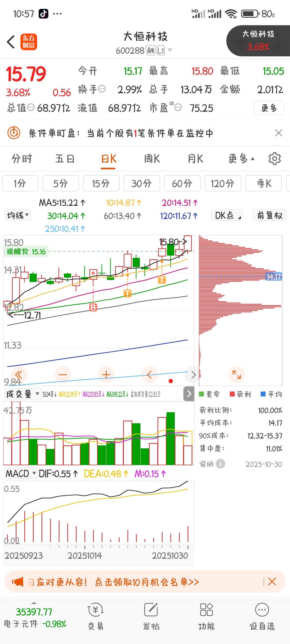
Task: Tap the 说明 info icon
Action: point(220,464)
